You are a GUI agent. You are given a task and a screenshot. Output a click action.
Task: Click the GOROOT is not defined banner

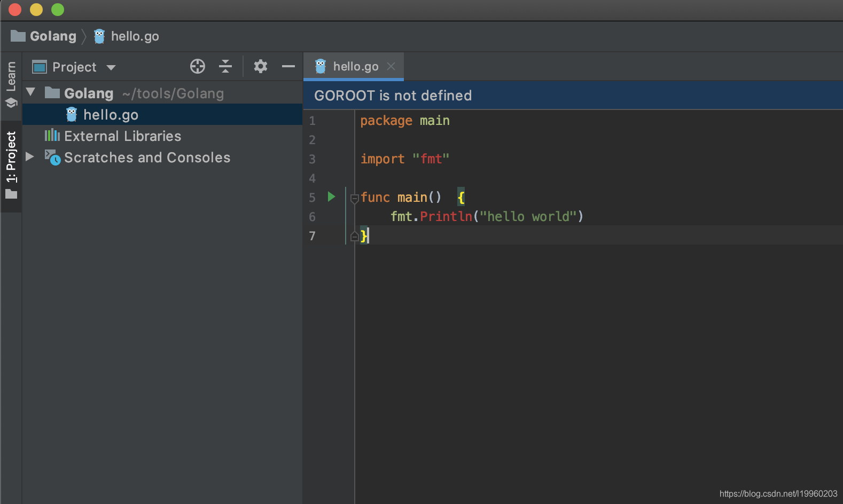point(573,95)
